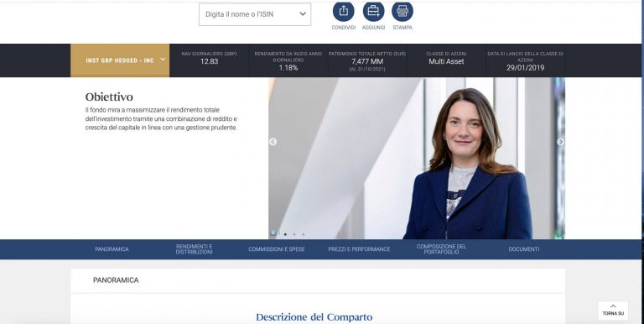Advance to next carousel slide arrow

[560, 142]
